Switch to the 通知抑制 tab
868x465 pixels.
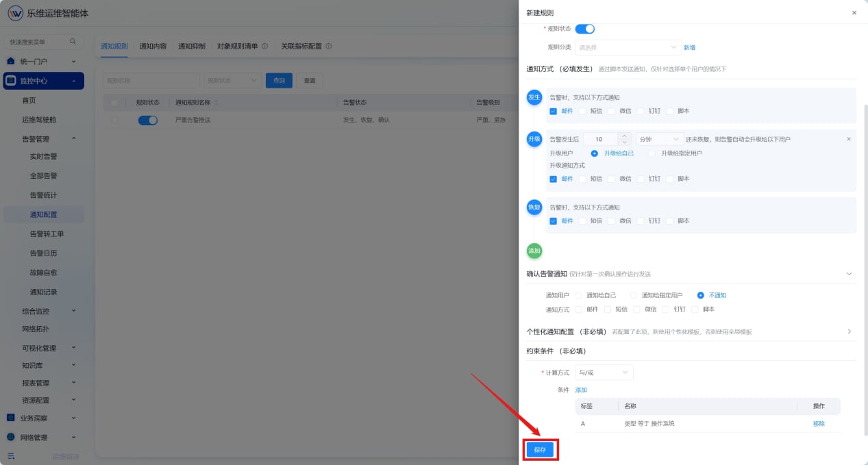tap(192, 47)
